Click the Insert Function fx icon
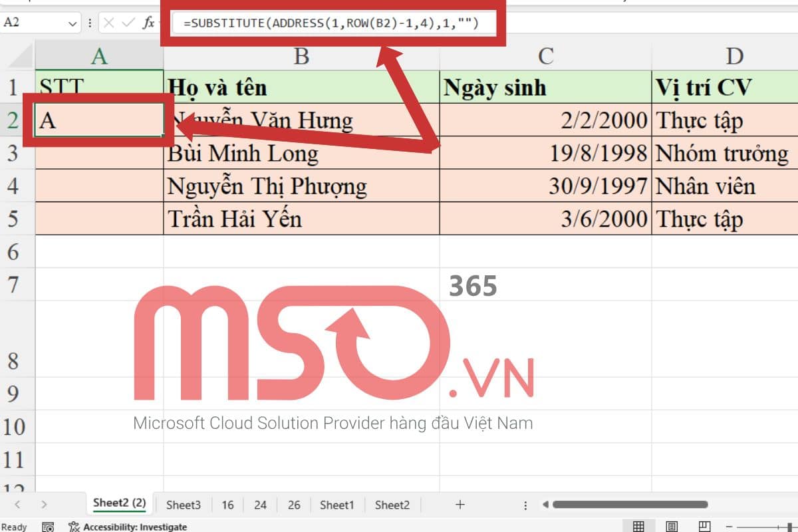The height and width of the screenshot is (532, 798). pos(148,23)
